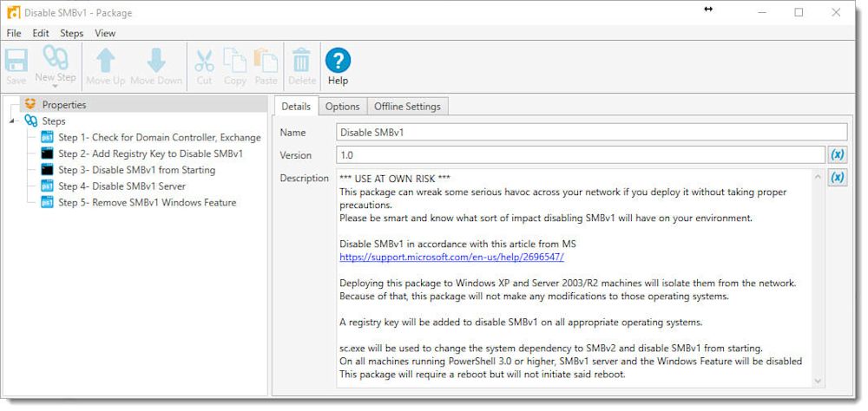Click the Copy toolbar icon
868x411 pixels.
(234, 61)
